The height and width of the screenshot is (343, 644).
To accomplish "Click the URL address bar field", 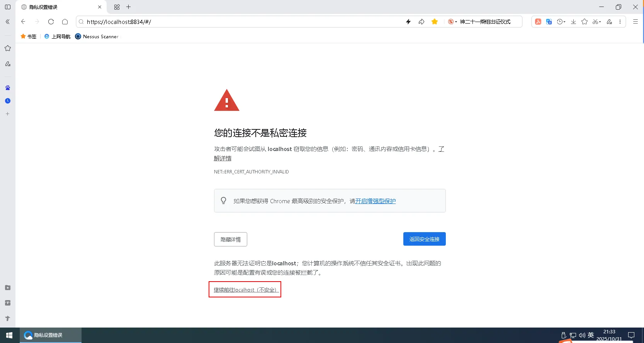I will pos(240,22).
